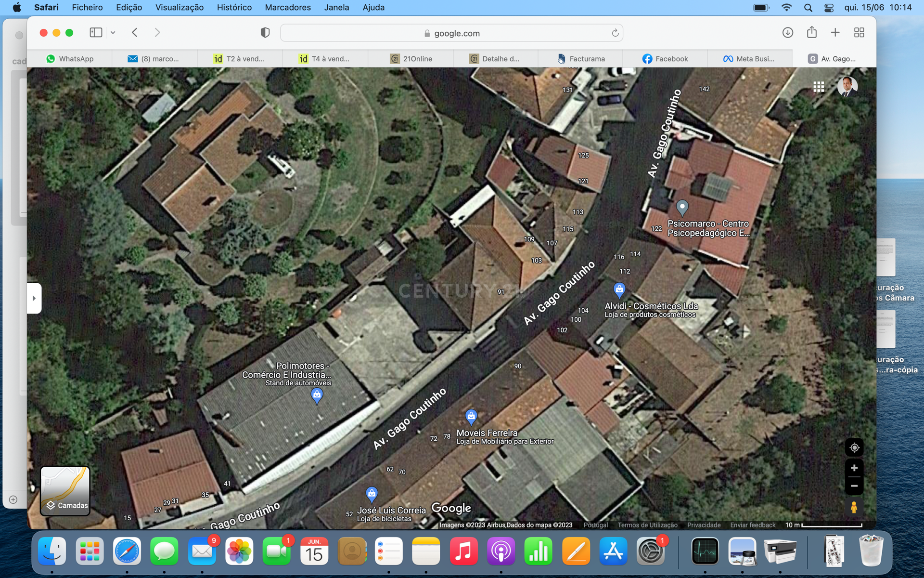Switch to the Meta Busi... tab
Image resolution: width=924 pixels, height=578 pixels.
coord(749,59)
